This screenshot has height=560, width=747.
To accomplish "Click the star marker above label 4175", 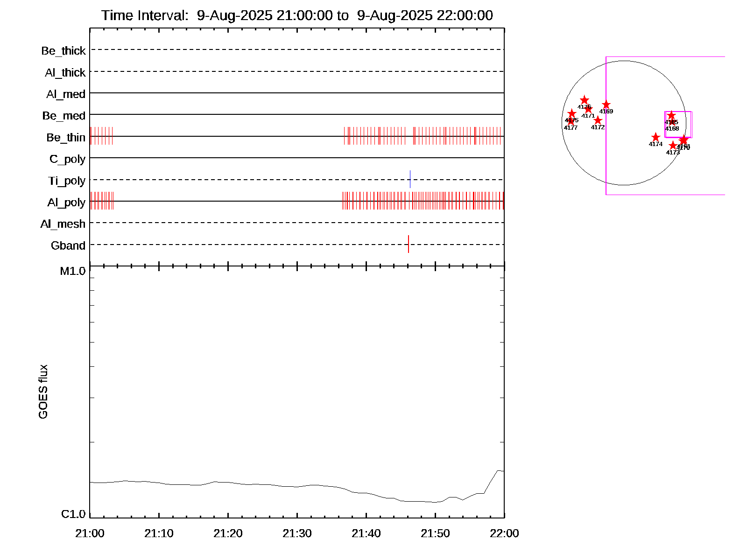I will (572, 113).
